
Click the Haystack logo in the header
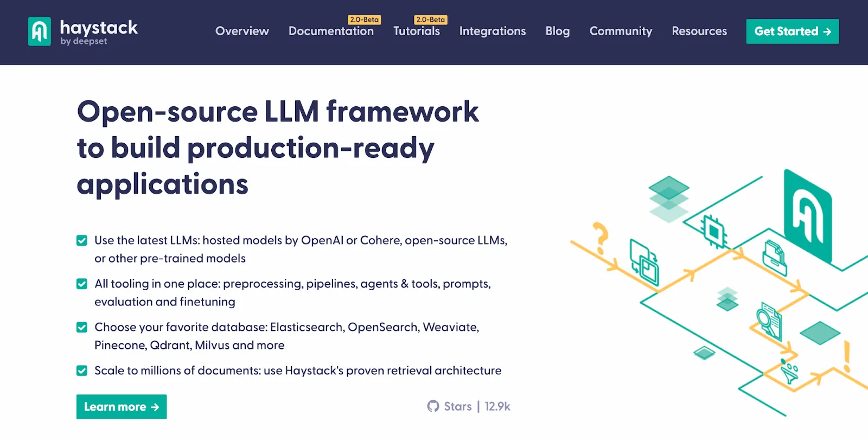tap(82, 31)
